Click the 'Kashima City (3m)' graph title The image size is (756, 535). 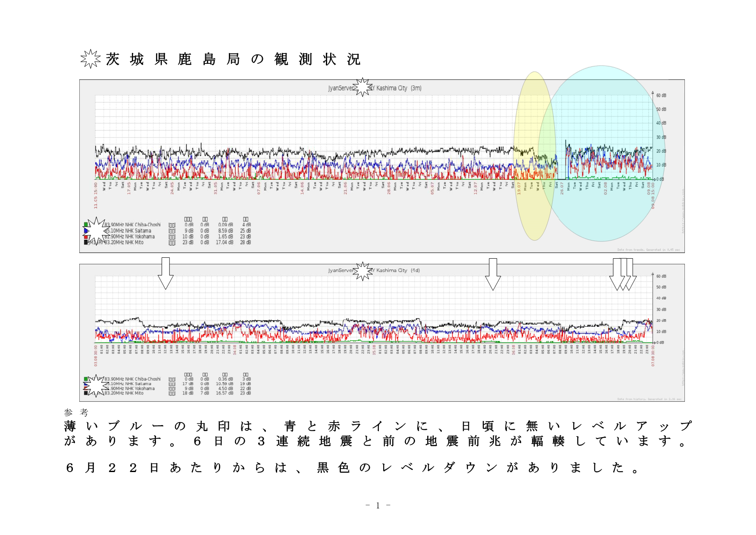coord(398,88)
